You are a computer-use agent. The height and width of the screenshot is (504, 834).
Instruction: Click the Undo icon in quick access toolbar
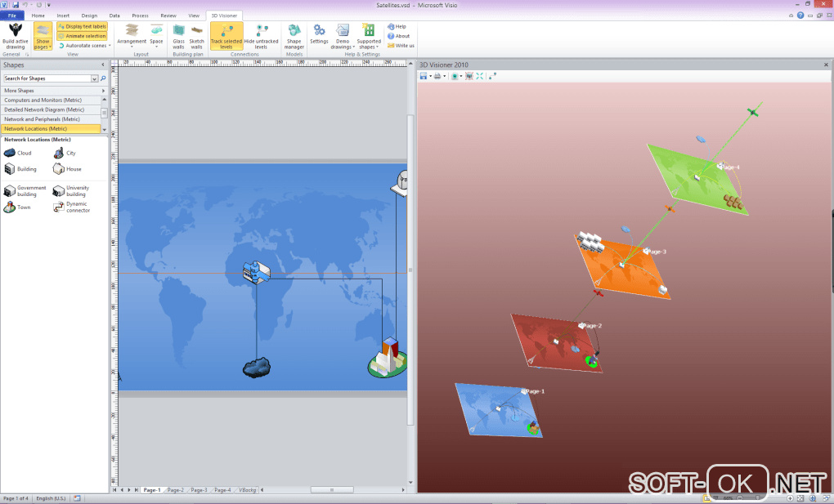coord(25,5)
